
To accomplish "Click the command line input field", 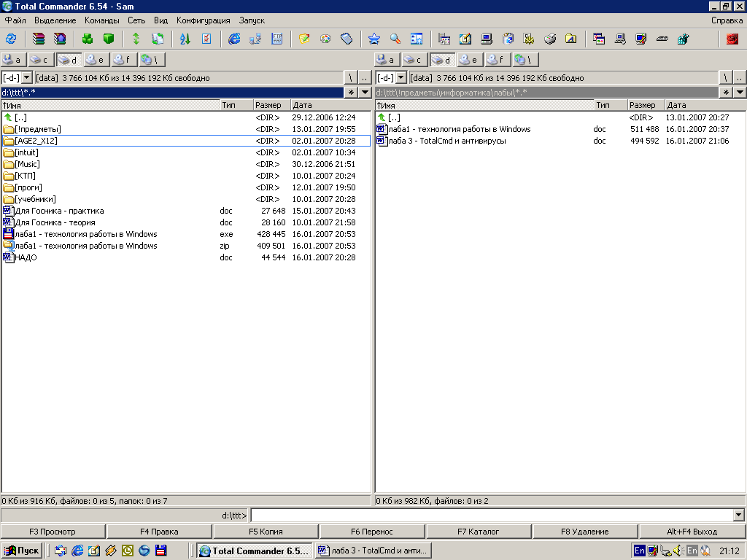I will (x=492, y=515).
